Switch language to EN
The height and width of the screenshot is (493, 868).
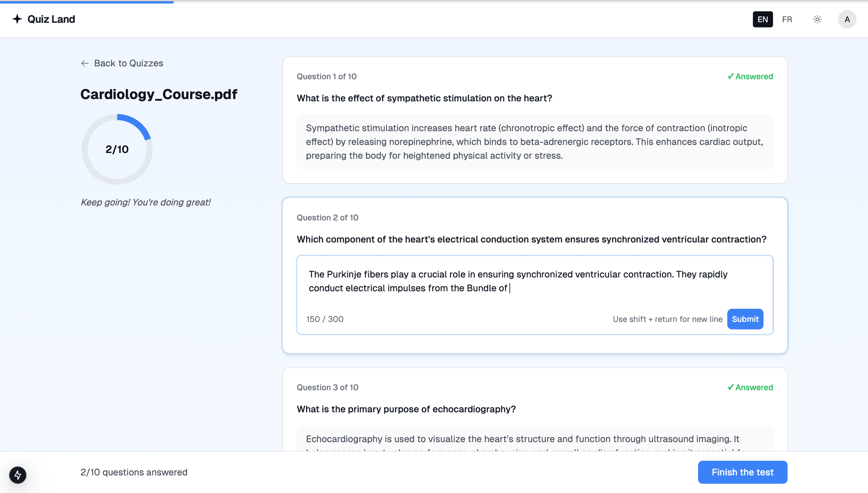tap(762, 19)
